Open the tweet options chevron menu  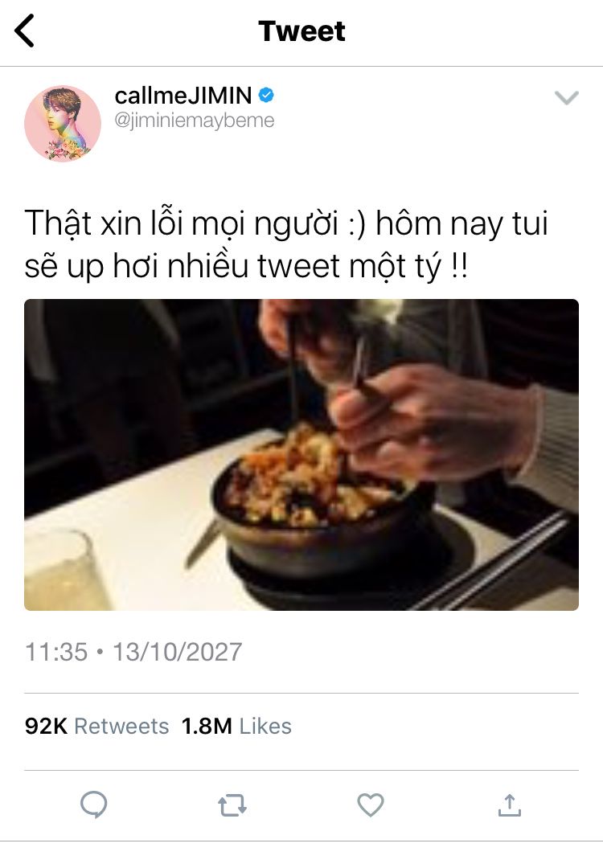tap(567, 98)
